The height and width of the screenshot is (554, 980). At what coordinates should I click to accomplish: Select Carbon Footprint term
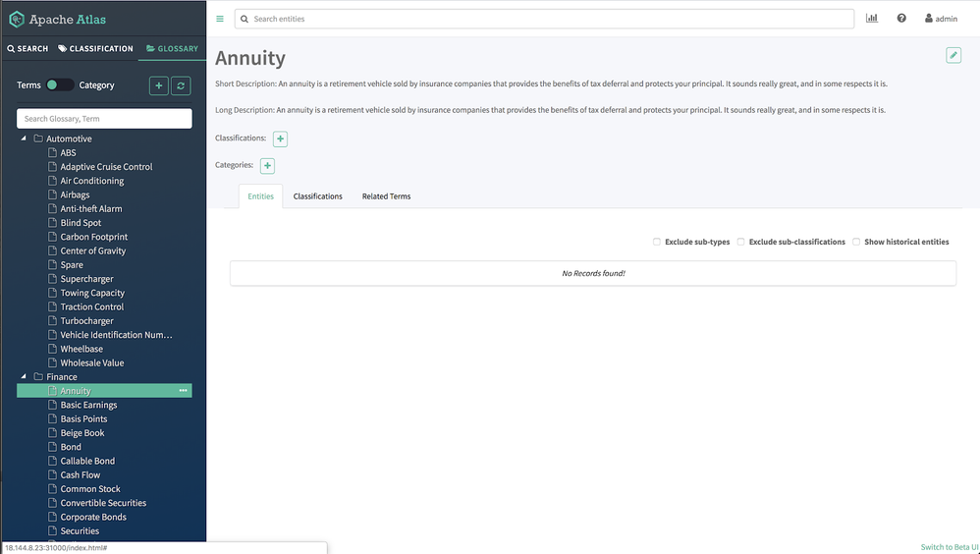93,237
